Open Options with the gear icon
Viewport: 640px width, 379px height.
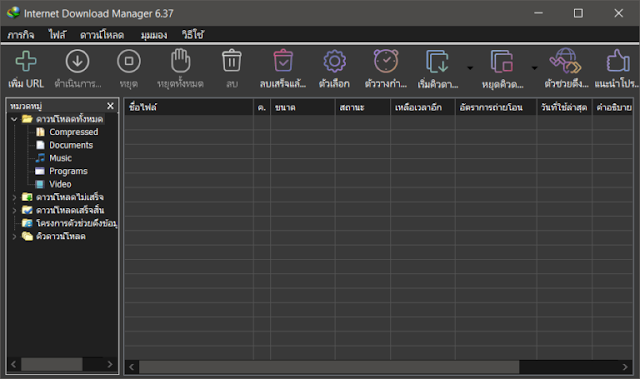point(335,61)
